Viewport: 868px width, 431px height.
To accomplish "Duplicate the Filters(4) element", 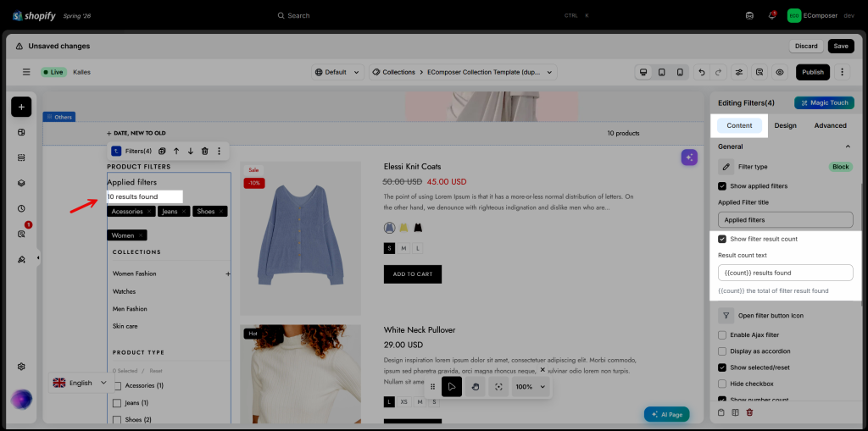I will click(x=162, y=151).
